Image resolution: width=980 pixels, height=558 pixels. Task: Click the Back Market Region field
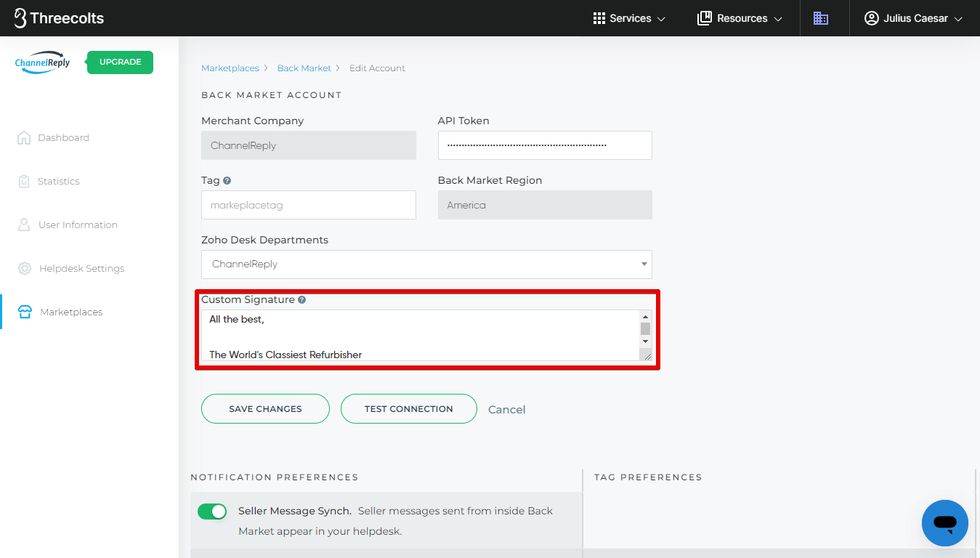545,205
